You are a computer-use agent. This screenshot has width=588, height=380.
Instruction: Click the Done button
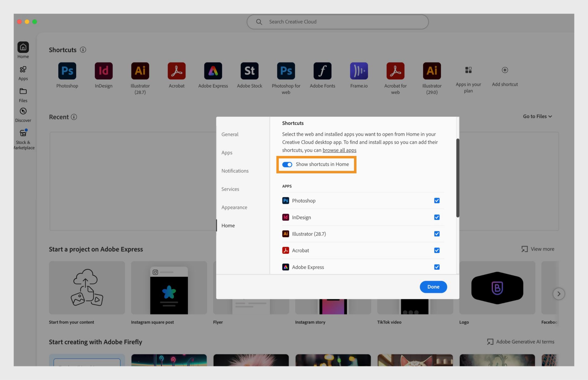[x=433, y=287]
